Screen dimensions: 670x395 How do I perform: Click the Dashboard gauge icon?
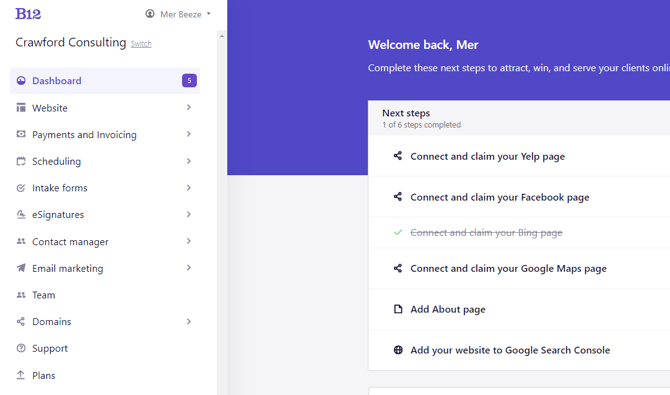click(x=21, y=80)
